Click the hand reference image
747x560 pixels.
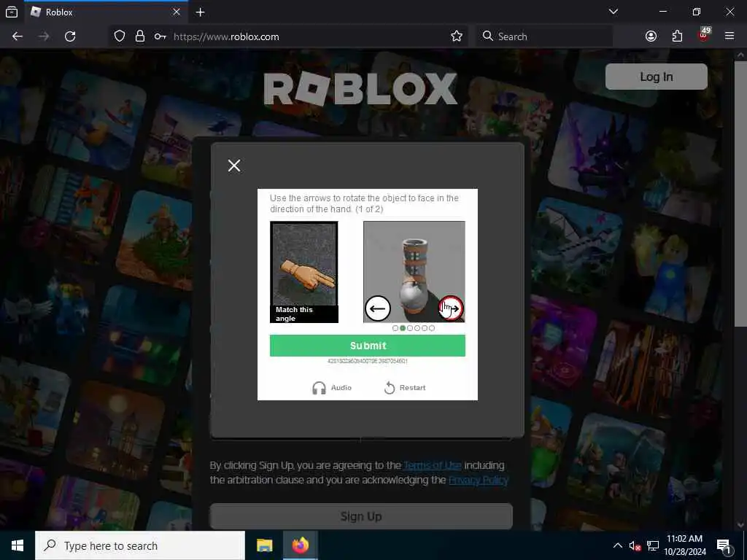point(304,272)
